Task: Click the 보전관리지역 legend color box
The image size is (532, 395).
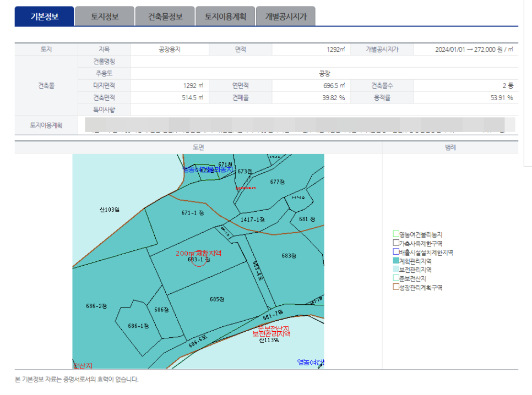Action: pyautogui.click(x=395, y=269)
